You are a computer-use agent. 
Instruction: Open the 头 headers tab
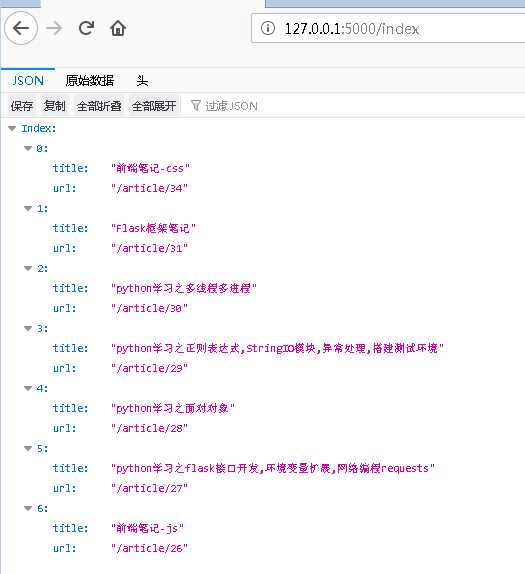click(x=142, y=81)
